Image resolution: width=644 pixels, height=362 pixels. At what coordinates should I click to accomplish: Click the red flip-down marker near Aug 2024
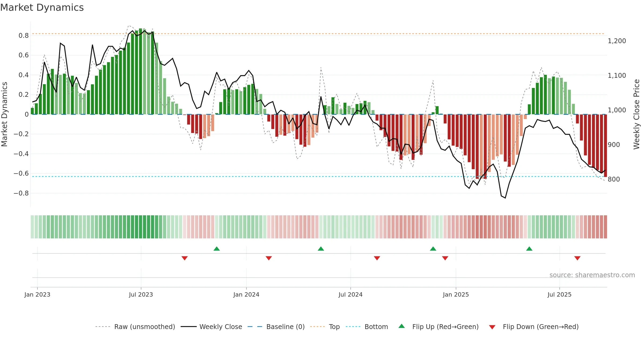[x=377, y=258]
